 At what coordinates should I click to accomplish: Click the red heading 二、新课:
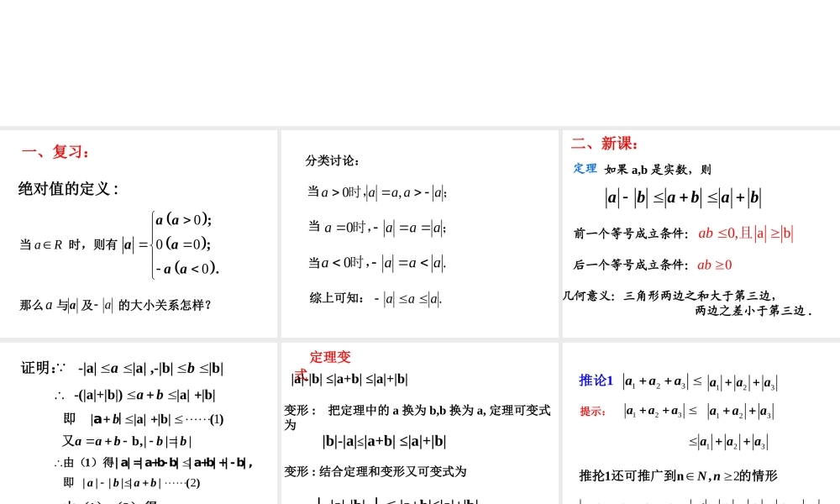pyautogui.click(x=604, y=144)
